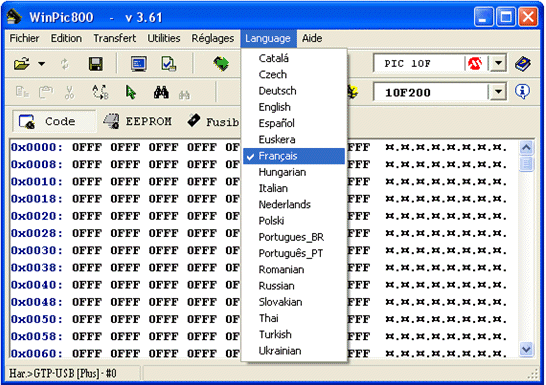Open the Transfert menu
The height and width of the screenshot is (385, 546).
[x=115, y=38]
